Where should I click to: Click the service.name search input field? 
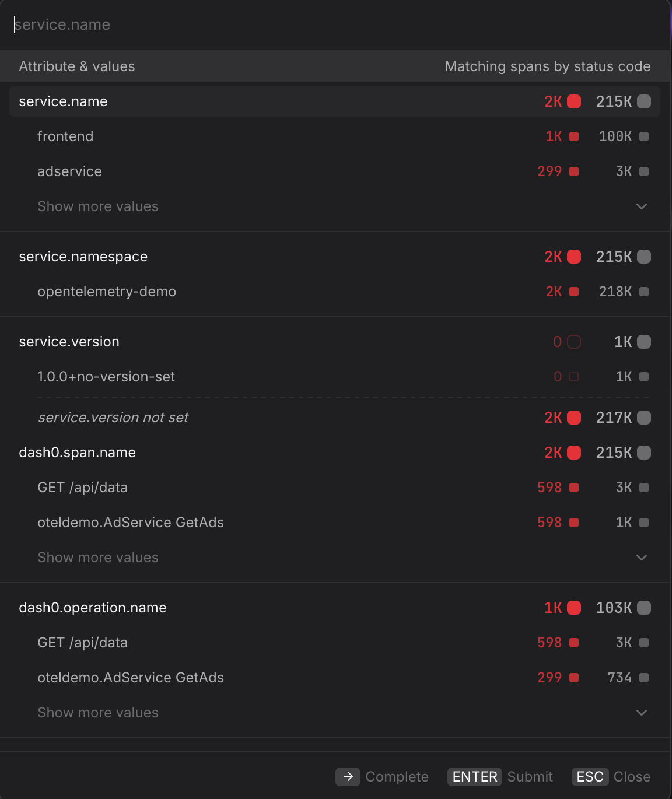pos(233,24)
